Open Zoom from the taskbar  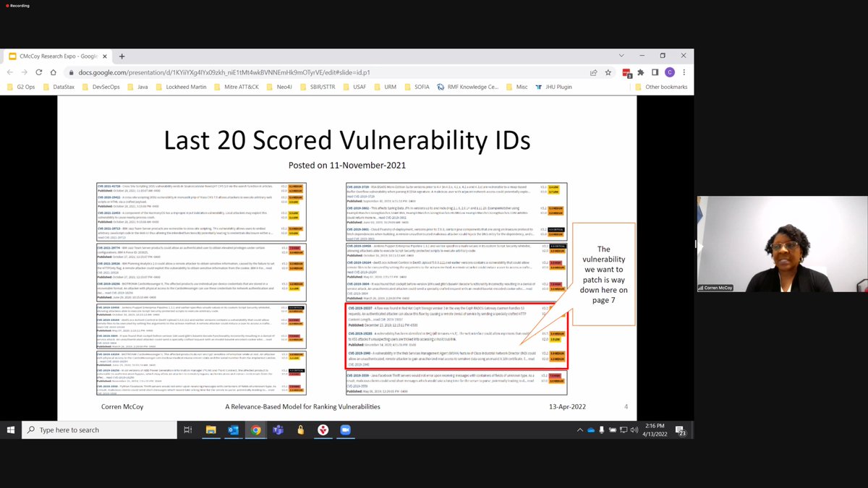coord(345,429)
